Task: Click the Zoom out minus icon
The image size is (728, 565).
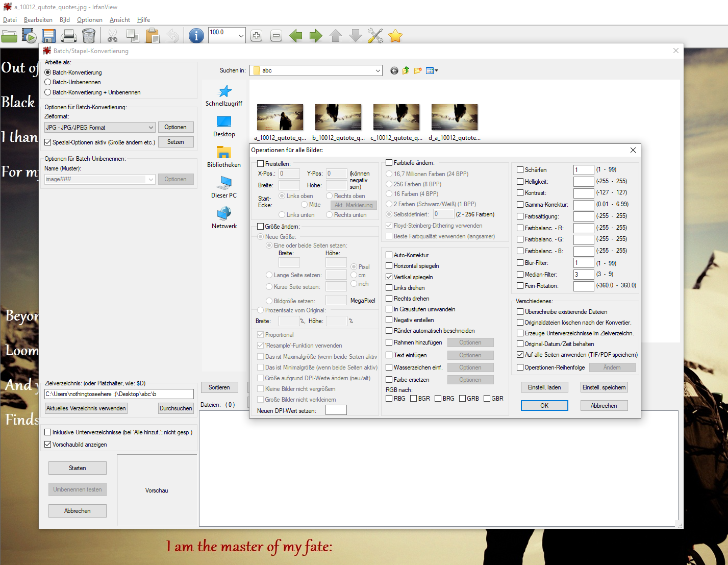Action: [276, 36]
